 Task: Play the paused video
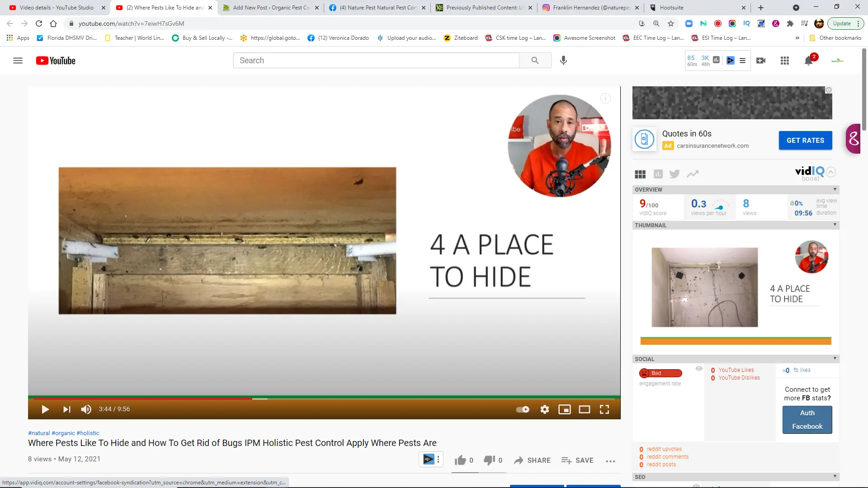45,409
